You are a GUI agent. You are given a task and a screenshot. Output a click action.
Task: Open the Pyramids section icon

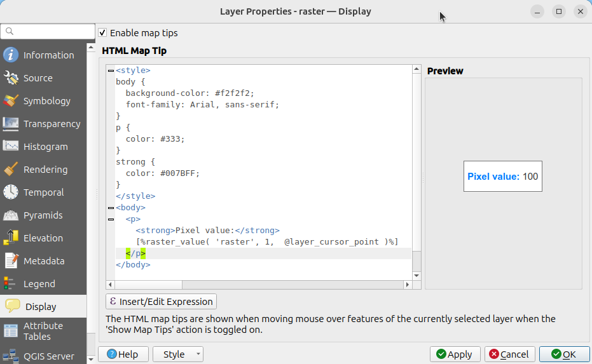coord(11,215)
